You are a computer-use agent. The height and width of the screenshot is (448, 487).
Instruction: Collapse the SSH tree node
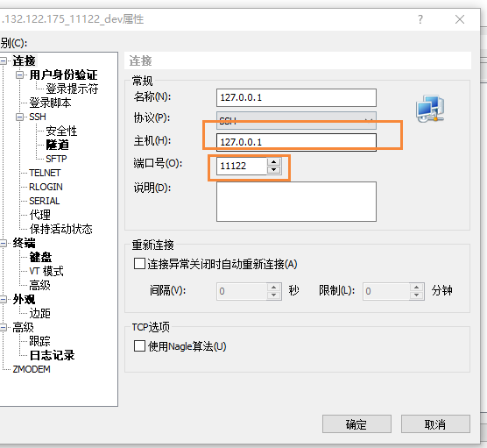20,117
